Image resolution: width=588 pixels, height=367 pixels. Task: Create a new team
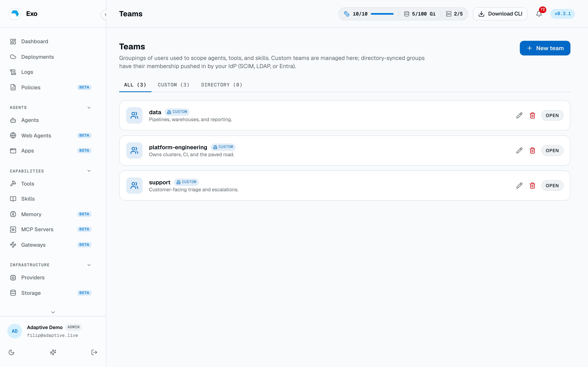545,48
